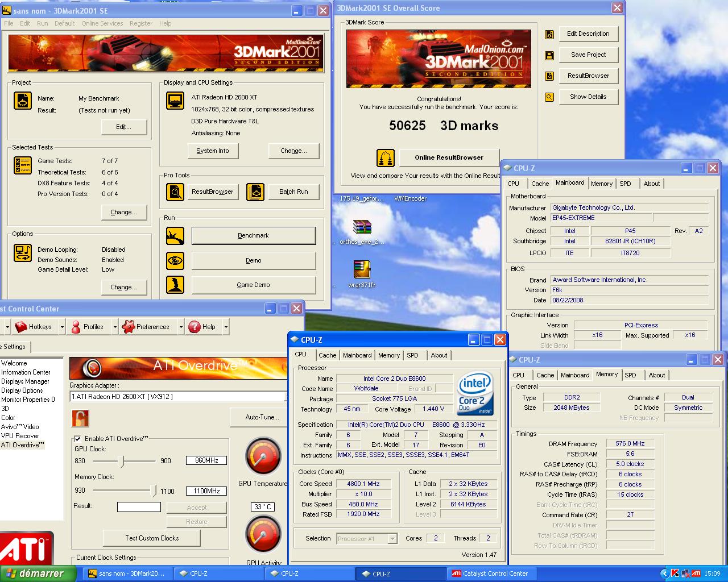The width and height of the screenshot is (728, 582).
Task: Click the magnifier icon beside Show Details
Action: coord(549,97)
